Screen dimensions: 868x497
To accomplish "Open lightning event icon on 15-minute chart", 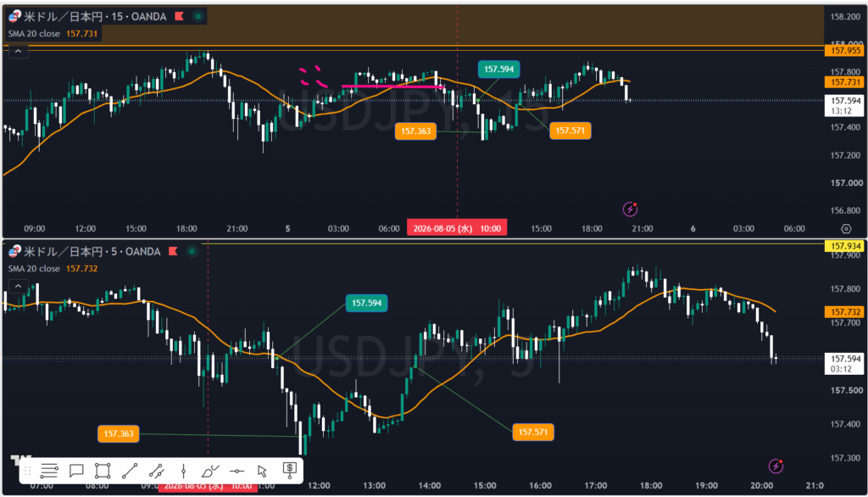I will pos(630,209).
